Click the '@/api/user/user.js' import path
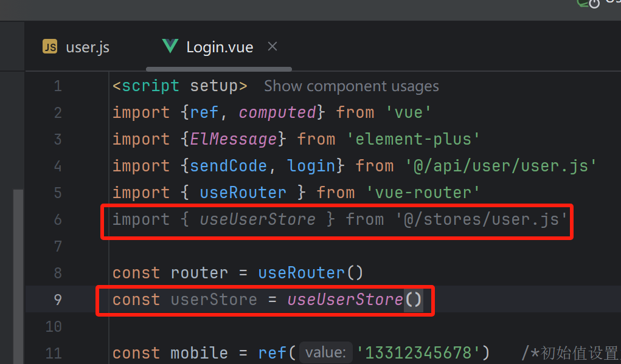The width and height of the screenshot is (621, 364). click(x=501, y=166)
